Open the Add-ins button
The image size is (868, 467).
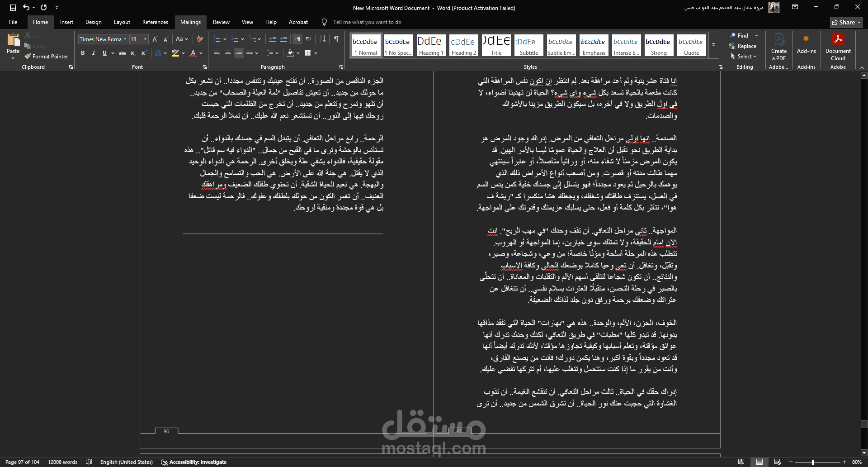(x=806, y=44)
